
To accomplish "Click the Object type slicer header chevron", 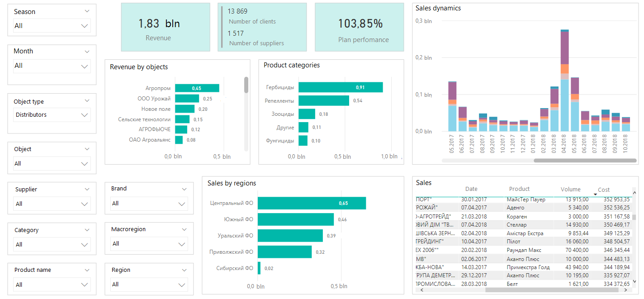I will click(x=87, y=101).
